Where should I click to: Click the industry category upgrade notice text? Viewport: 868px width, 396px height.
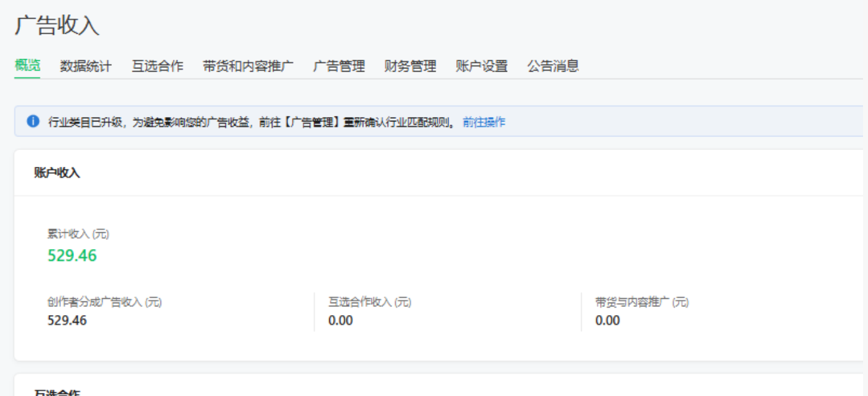click(252, 122)
